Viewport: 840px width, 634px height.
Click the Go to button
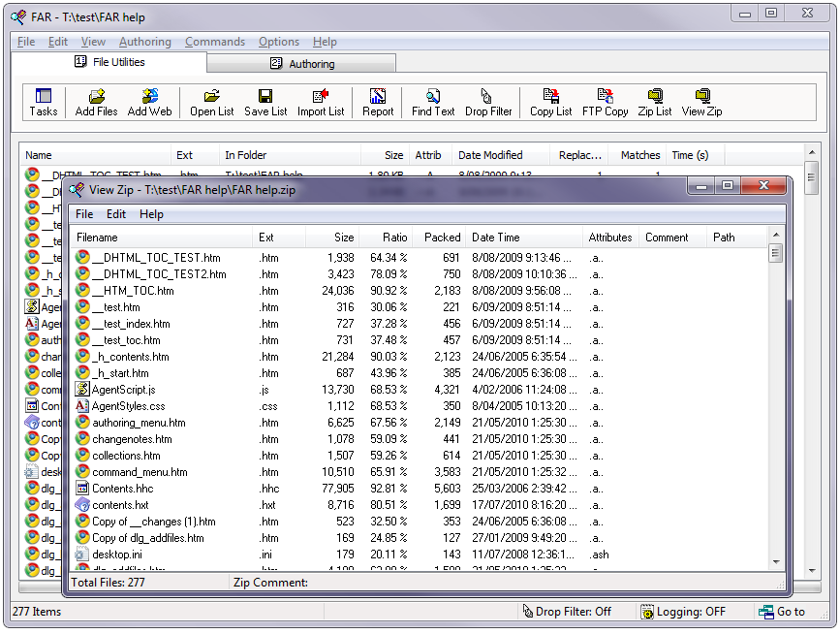782,612
